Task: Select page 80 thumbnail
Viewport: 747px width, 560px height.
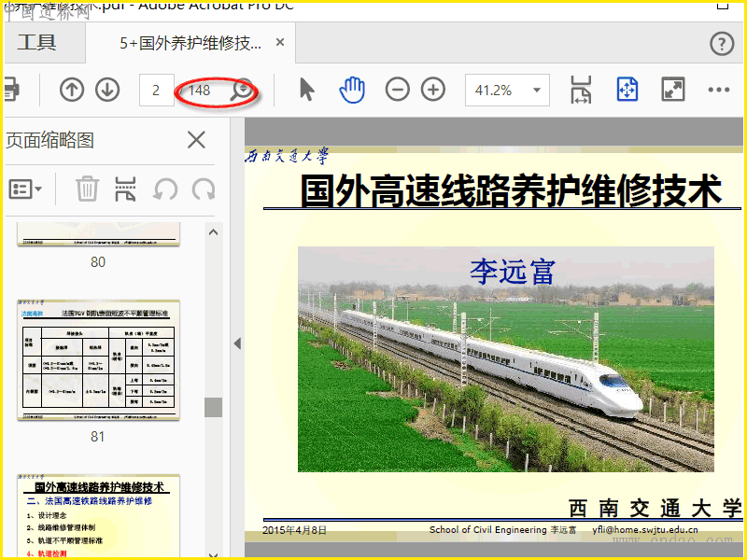Action: [99, 234]
